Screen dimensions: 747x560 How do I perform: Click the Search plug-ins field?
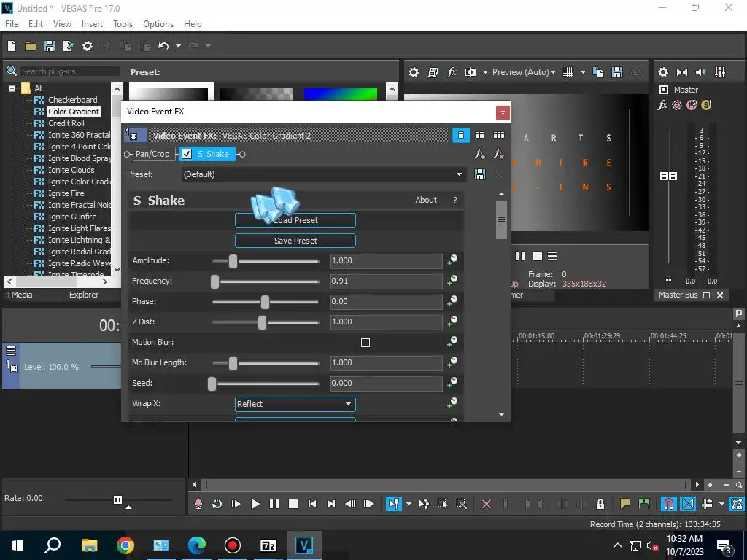point(69,71)
